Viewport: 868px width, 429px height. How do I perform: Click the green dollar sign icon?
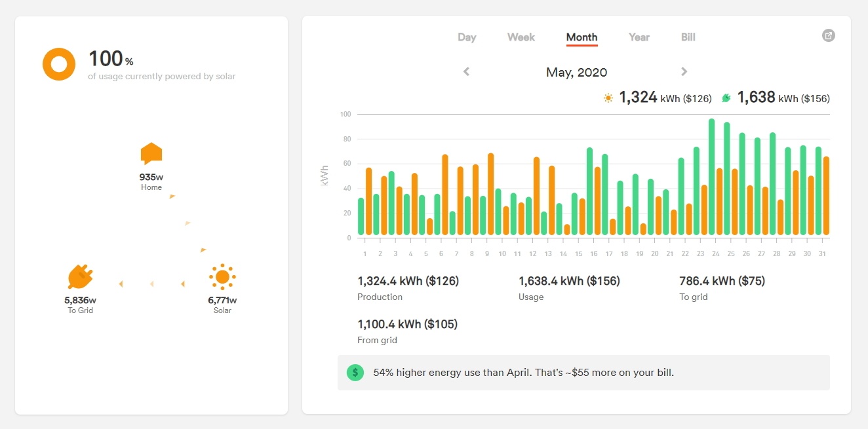click(x=355, y=373)
